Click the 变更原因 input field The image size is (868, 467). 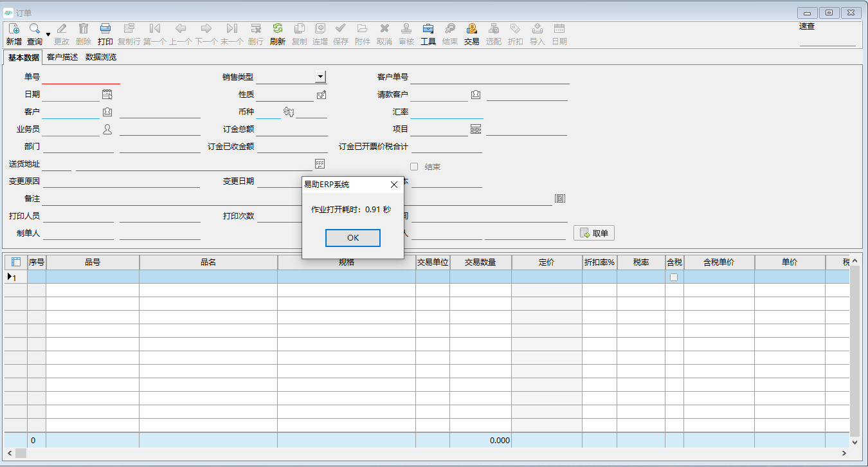click(122, 181)
